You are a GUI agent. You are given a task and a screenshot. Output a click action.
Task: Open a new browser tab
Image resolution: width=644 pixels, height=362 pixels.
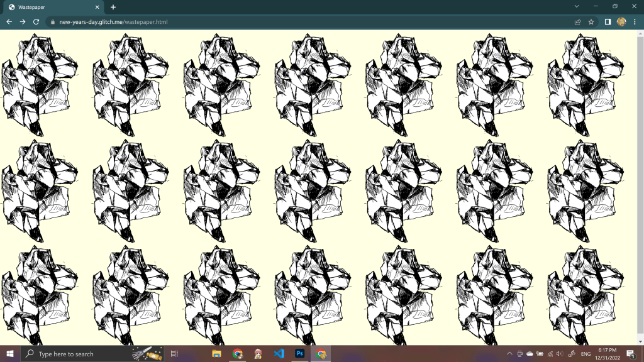tap(113, 7)
